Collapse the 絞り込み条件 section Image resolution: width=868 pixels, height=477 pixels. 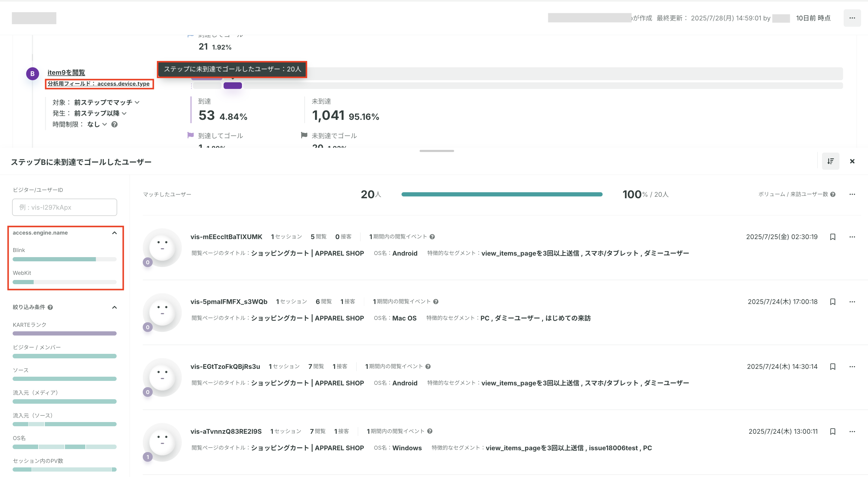[x=114, y=307]
